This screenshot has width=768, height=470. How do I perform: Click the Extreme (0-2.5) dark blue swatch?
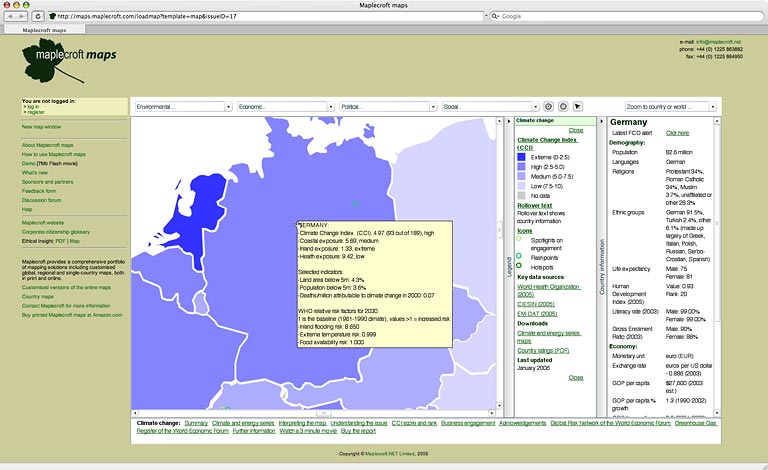(x=521, y=156)
